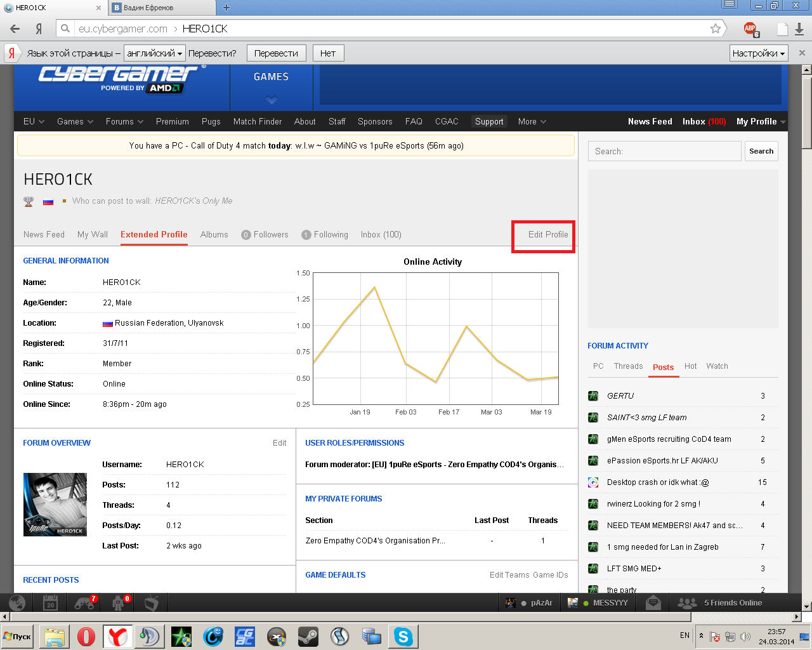Open the Match Finder page
This screenshot has width=812, height=650.
pyautogui.click(x=258, y=122)
